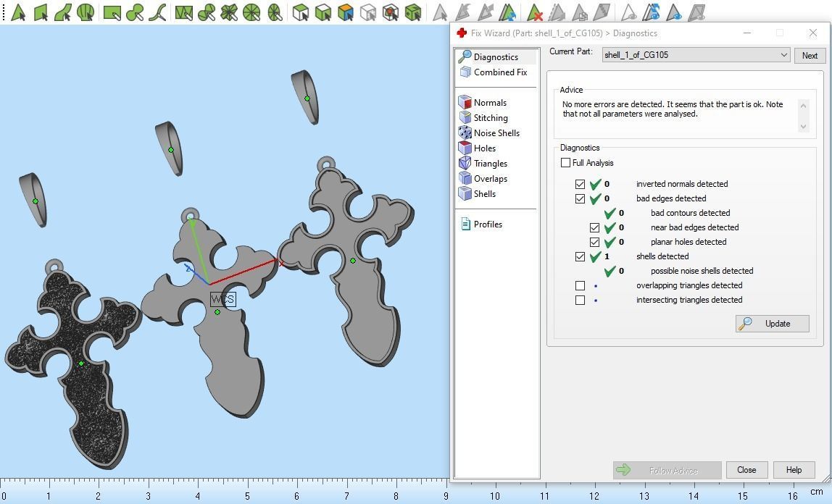
Task: Click the white-top green cube select icon
Action: tap(323, 12)
